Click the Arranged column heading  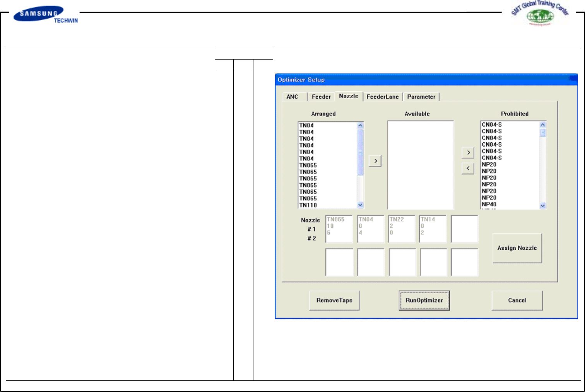point(323,114)
